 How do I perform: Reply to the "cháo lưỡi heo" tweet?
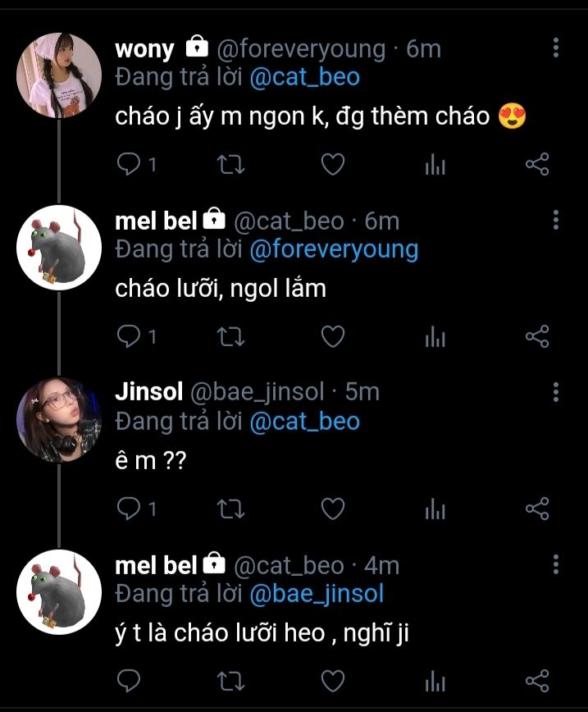coord(130,680)
